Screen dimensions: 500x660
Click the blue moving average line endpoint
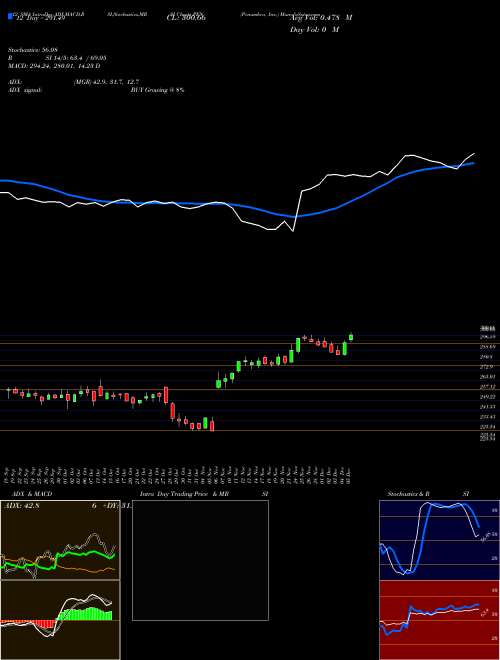(x=474, y=163)
